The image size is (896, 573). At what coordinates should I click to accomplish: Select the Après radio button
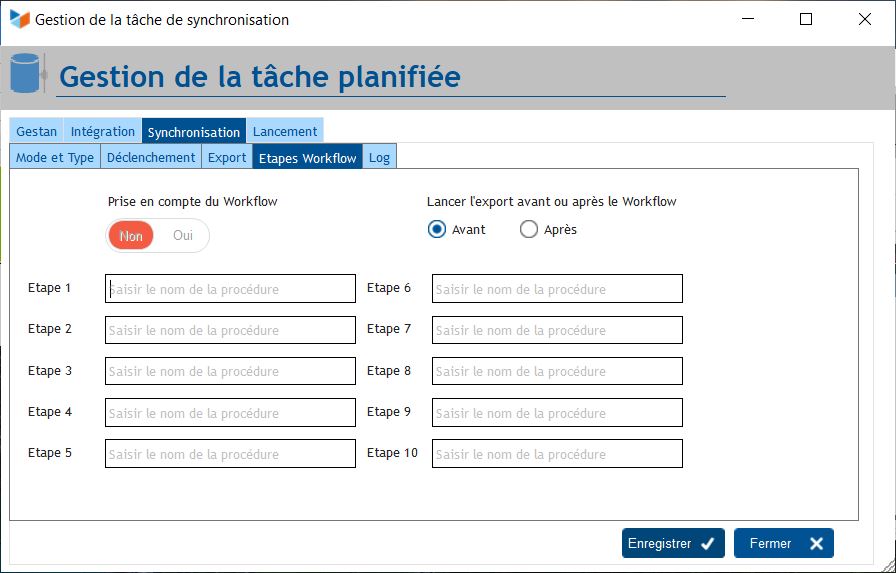529,229
